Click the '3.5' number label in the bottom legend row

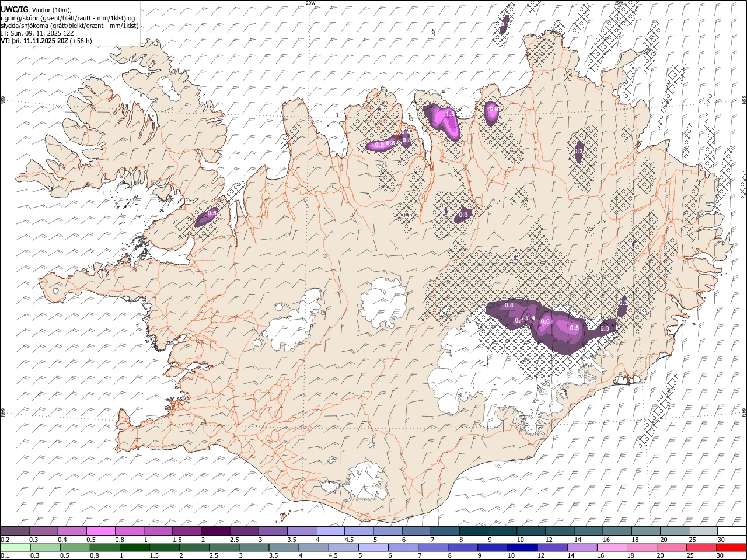pos(273,556)
